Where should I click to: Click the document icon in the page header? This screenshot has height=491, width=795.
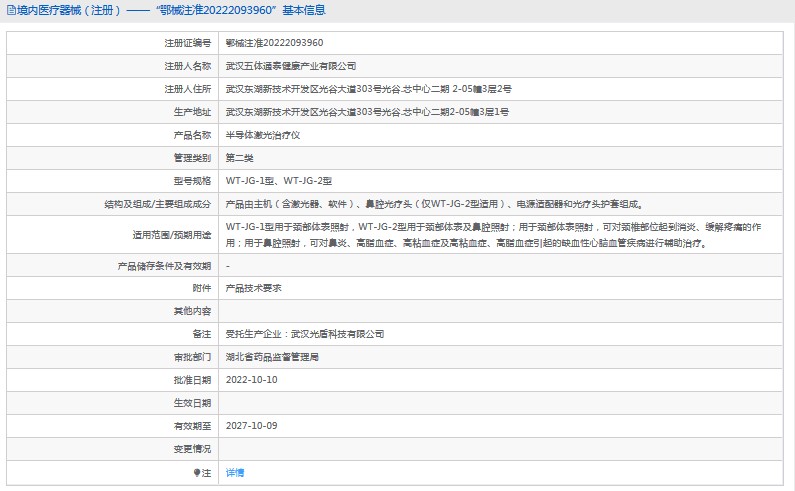(x=11, y=10)
